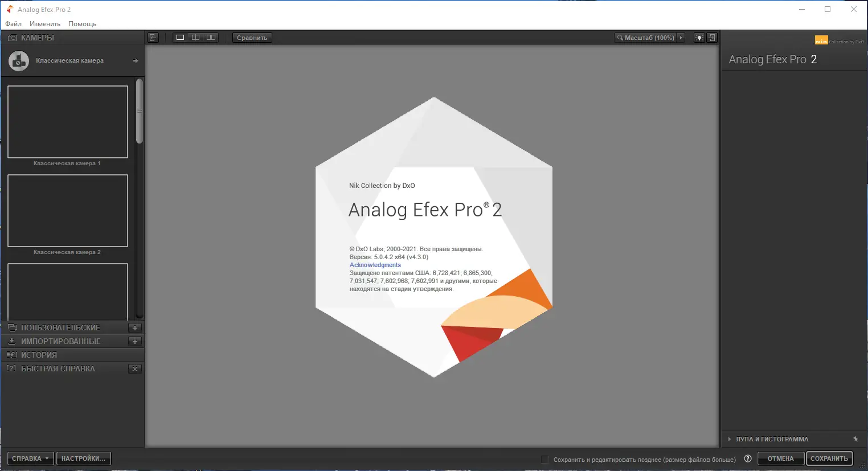
Task: Switch to side-by-side preview view
Action: pos(211,38)
